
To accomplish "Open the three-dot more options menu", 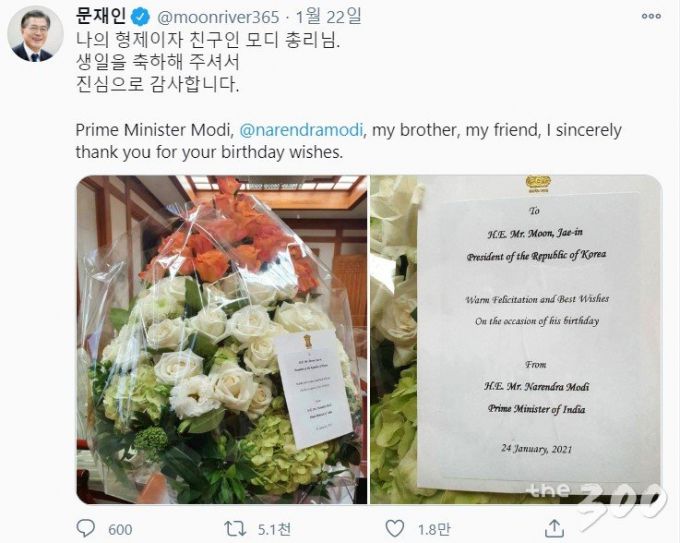I will coord(651,16).
